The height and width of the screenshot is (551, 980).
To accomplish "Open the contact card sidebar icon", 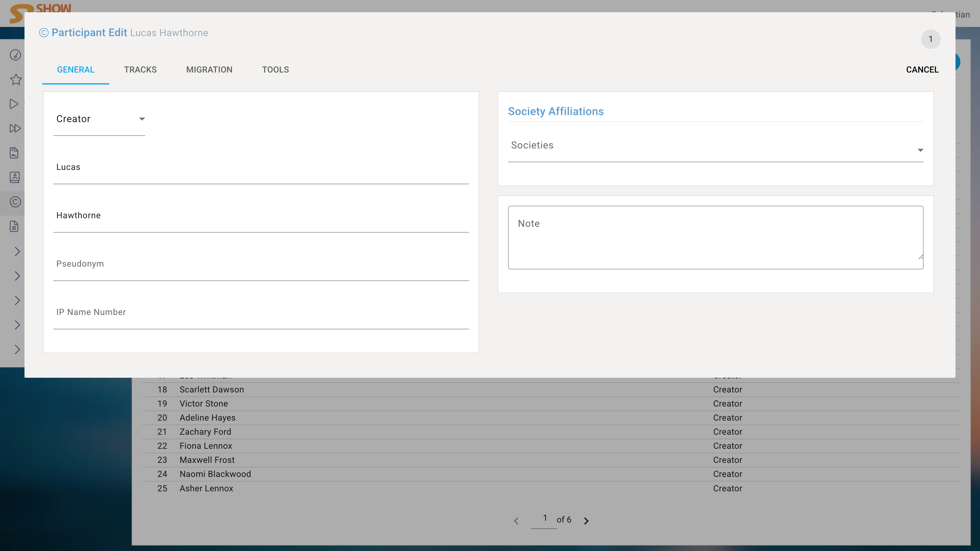I will coord(15,177).
